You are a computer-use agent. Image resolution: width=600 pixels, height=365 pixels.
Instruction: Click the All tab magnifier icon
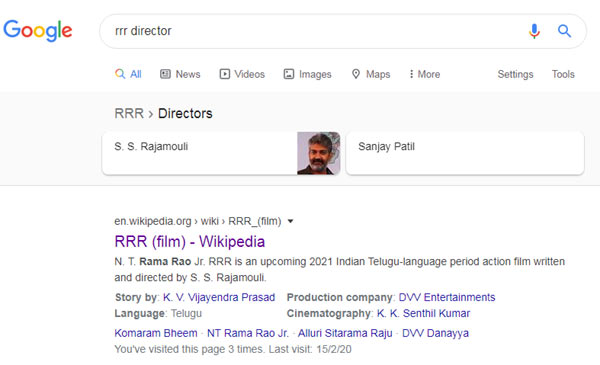(120, 74)
